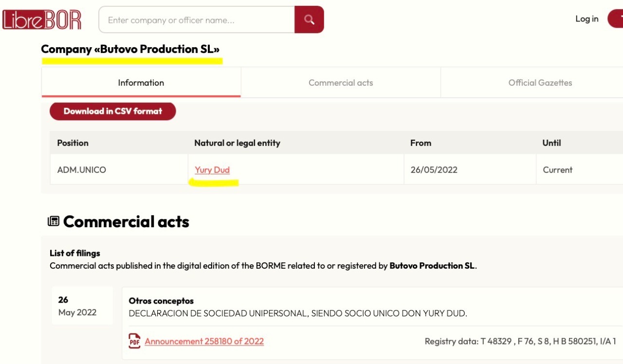This screenshot has width=623, height=364.
Task: Open the LibreBOR logo homepage
Action: (x=42, y=20)
